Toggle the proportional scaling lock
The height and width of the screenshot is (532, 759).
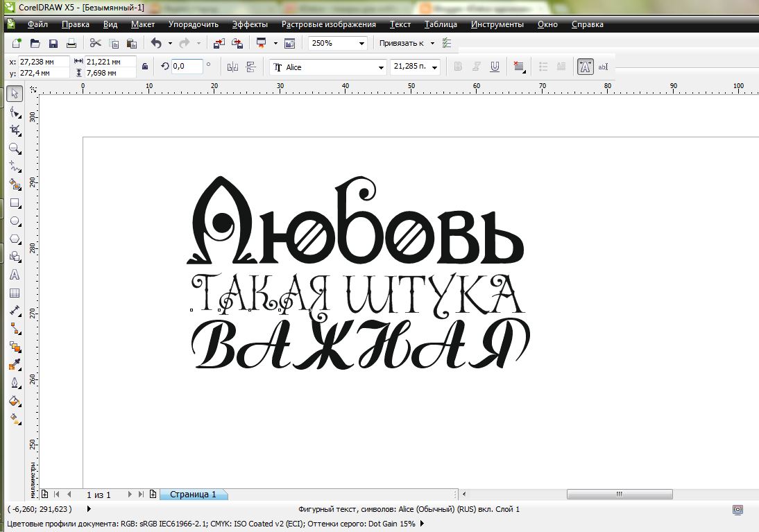click(x=144, y=66)
